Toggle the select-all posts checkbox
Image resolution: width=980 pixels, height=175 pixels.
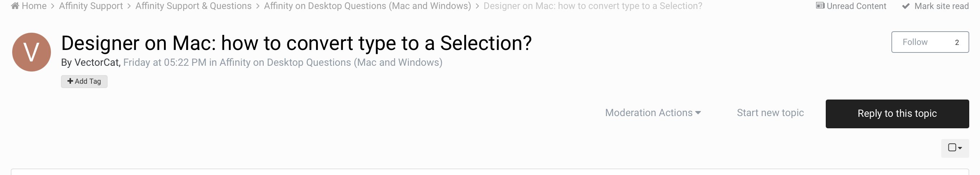coord(952,148)
